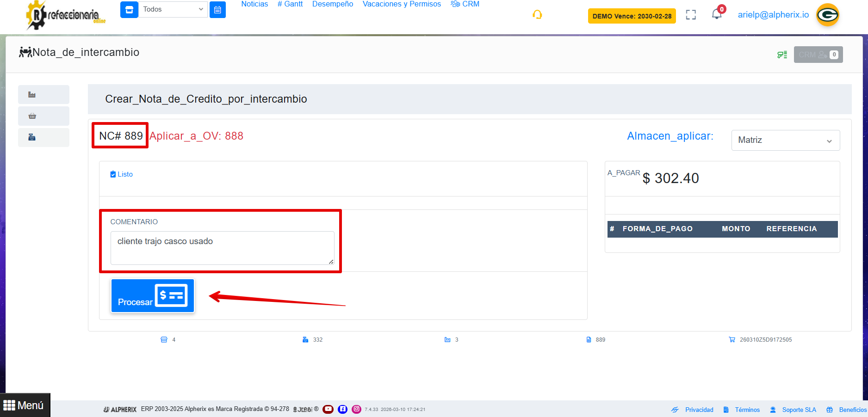The width and height of the screenshot is (868, 417).
Task: Go to the Gantt menu item
Action: (x=290, y=4)
